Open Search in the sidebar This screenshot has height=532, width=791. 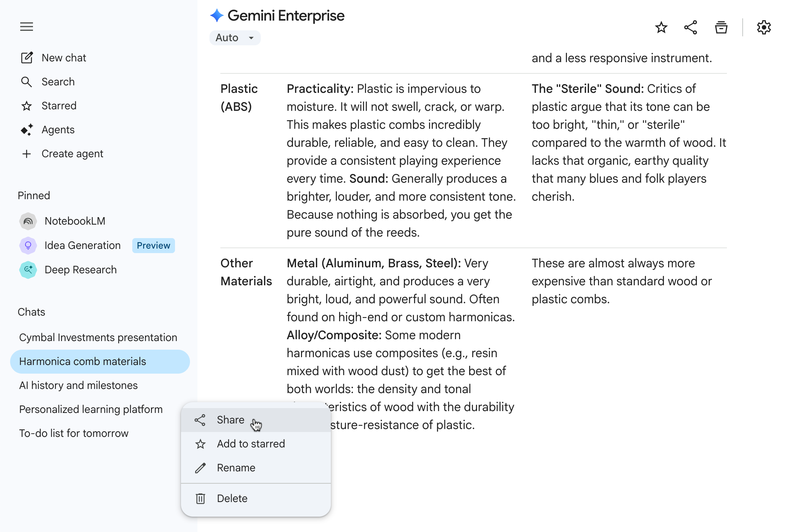click(58, 82)
